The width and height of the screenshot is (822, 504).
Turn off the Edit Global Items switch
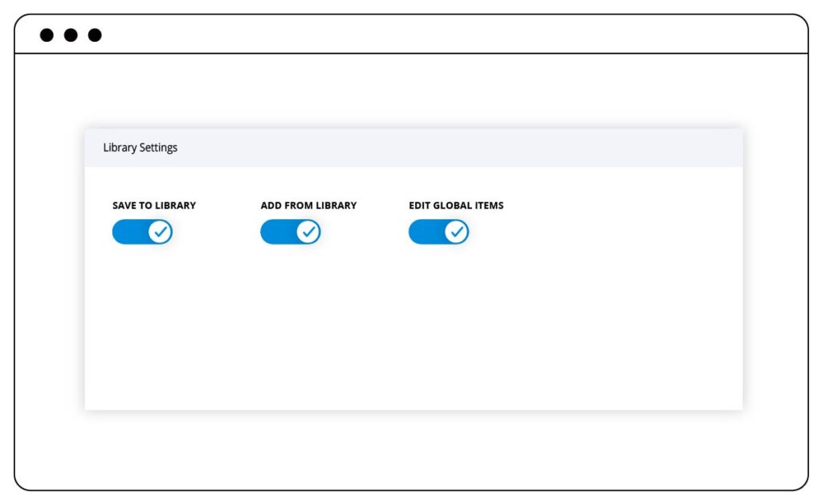(x=439, y=232)
